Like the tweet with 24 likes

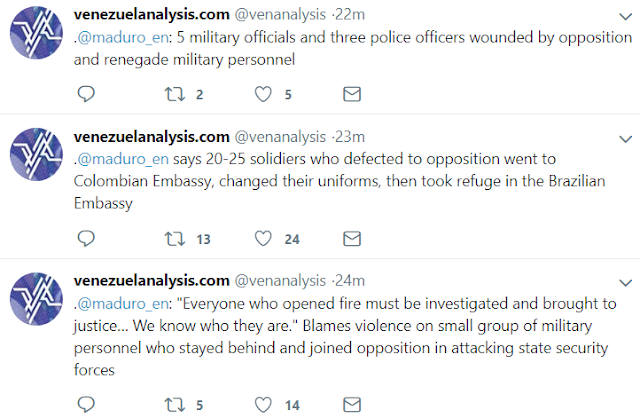pos(263,239)
